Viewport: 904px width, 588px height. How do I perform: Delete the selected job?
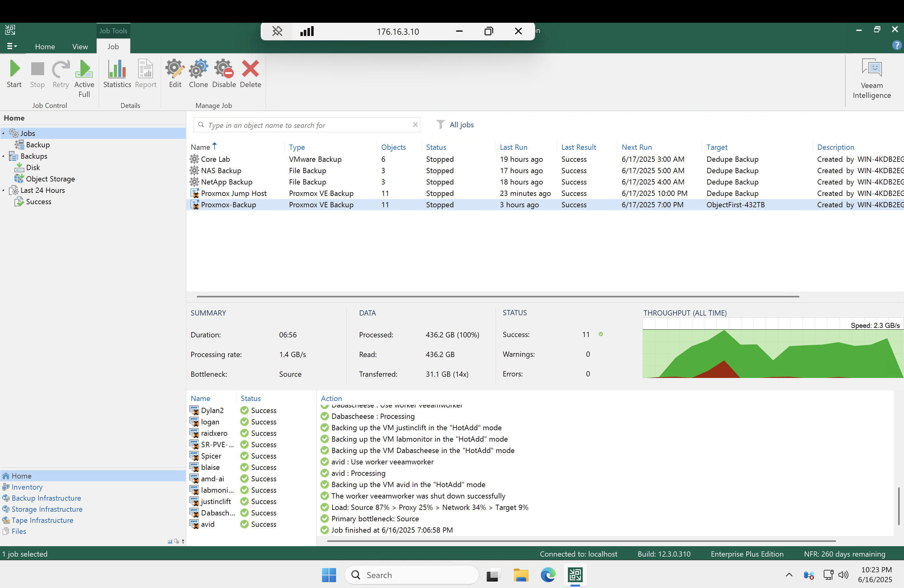[x=250, y=74]
